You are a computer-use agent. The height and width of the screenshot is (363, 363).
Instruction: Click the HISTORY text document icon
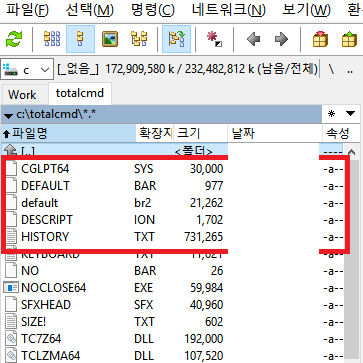pos(11,237)
